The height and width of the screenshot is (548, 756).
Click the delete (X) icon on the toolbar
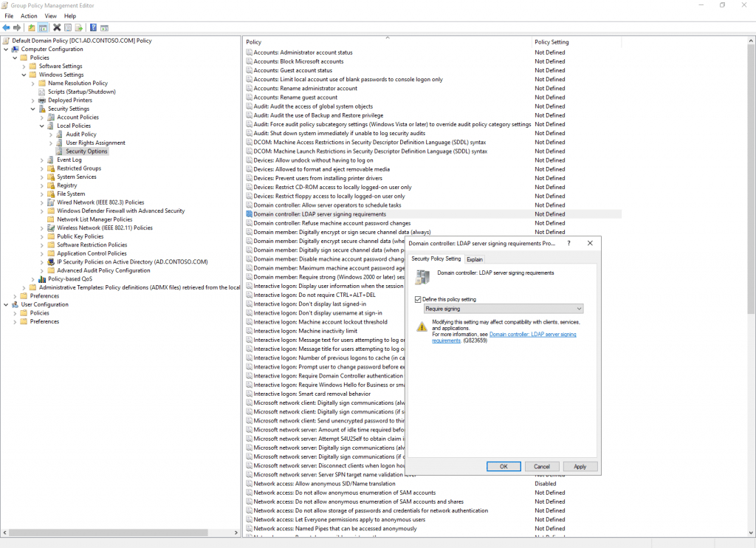pyautogui.click(x=57, y=27)
